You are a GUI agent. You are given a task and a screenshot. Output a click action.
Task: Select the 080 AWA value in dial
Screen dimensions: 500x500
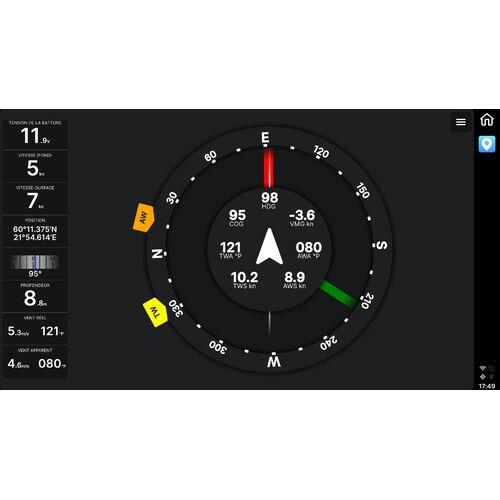(x=309, y=250)
